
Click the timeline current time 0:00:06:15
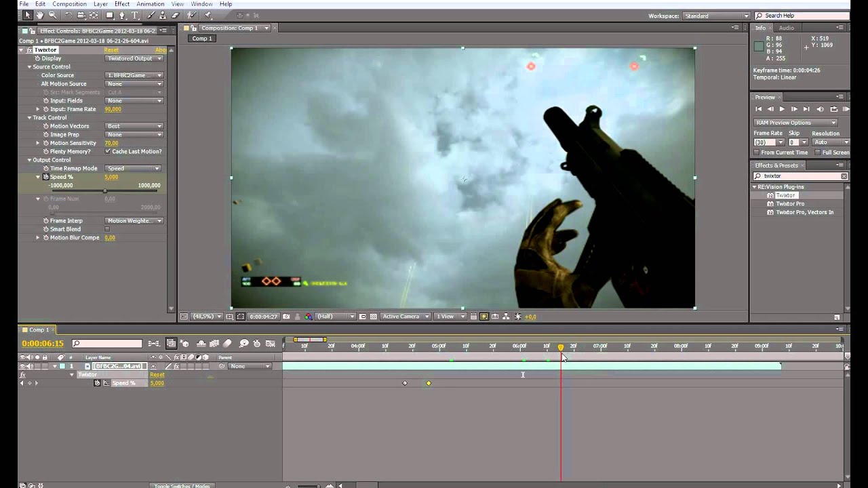(43, 344)
